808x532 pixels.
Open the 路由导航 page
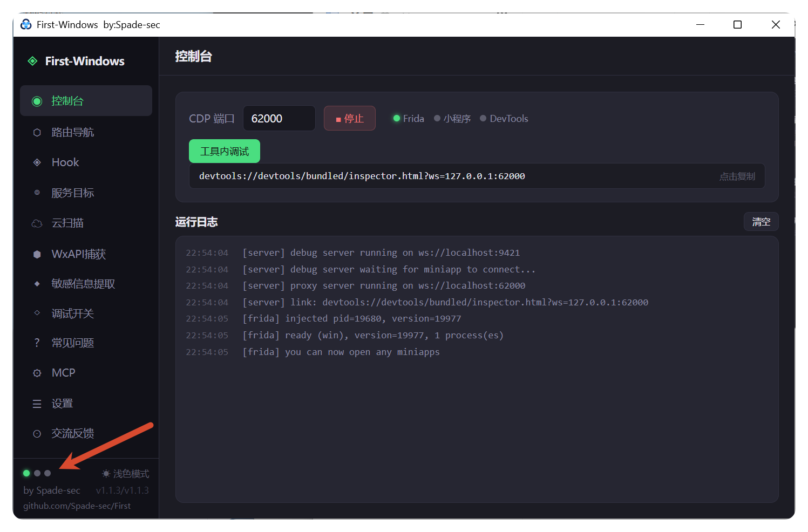[x=86, y=133]
